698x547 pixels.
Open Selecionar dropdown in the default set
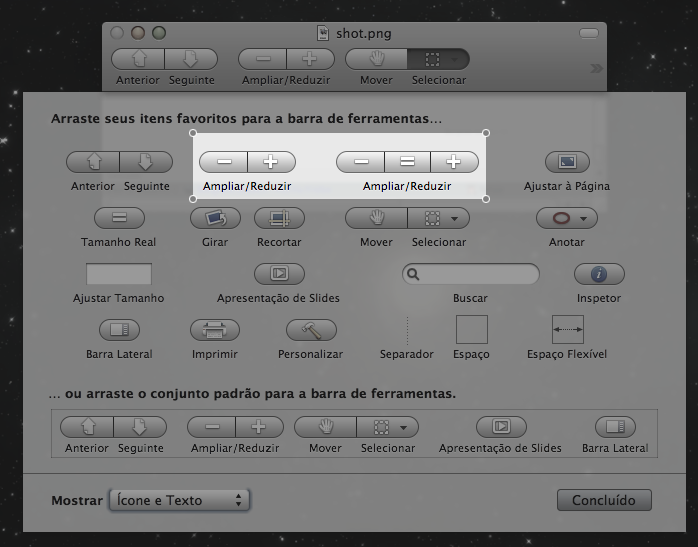pos(403,428)
